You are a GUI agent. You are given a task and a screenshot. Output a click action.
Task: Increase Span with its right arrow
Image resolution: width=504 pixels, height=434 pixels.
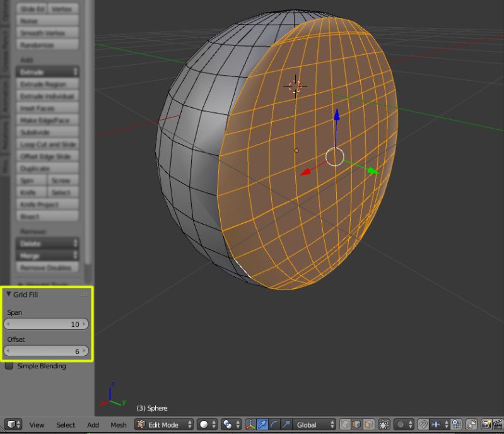85,324
